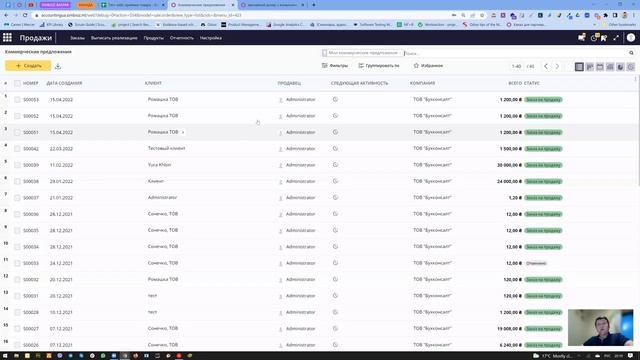The width and height of the screenshot is (640, 360).
Task: Go to next page of records
Action: [557, 66]
